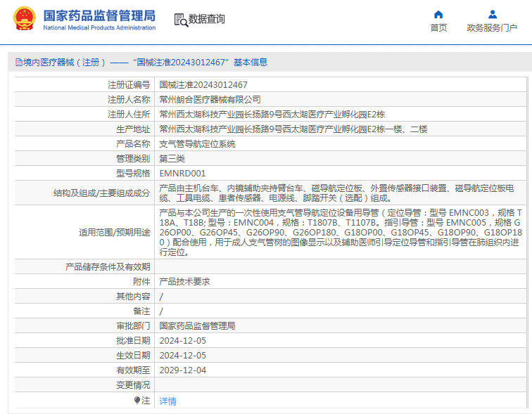Open the 数据查询 search icon
Screen dimensions: 532x414
(x=181, y=20)
